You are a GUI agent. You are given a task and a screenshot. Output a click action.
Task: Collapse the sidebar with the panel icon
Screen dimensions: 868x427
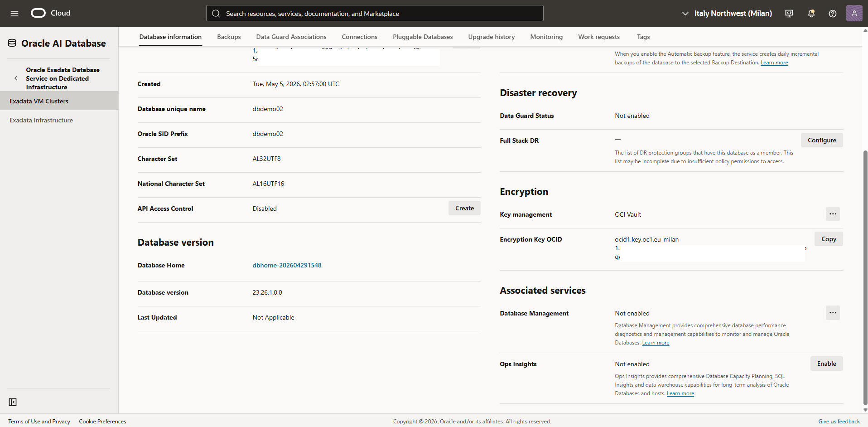[x=13, y=402]
